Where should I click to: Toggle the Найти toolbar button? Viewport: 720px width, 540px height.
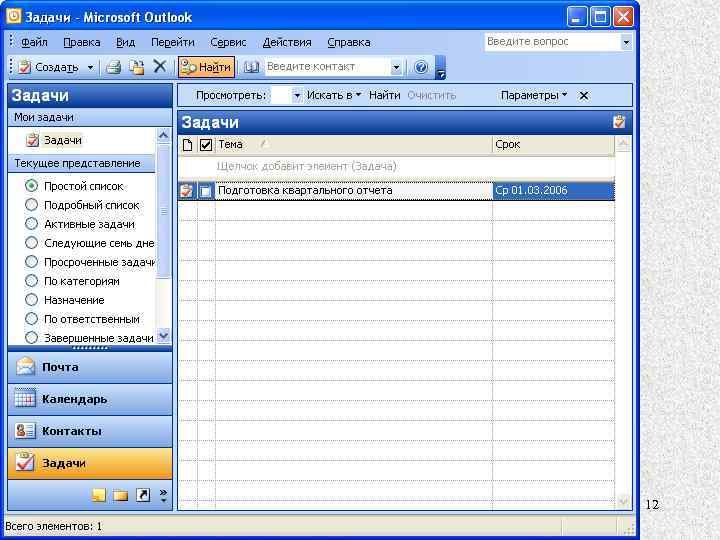(x=206, y=68)
